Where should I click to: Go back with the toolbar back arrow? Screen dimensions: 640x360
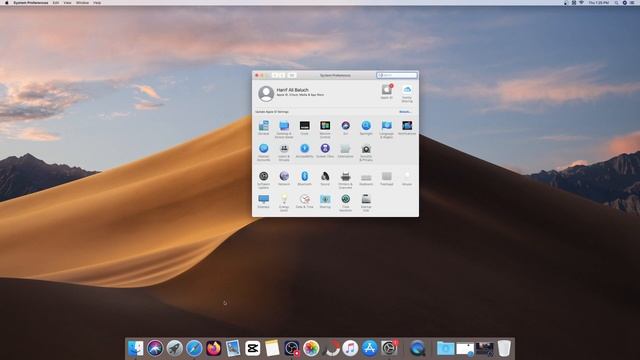click(x=275, y=75)
